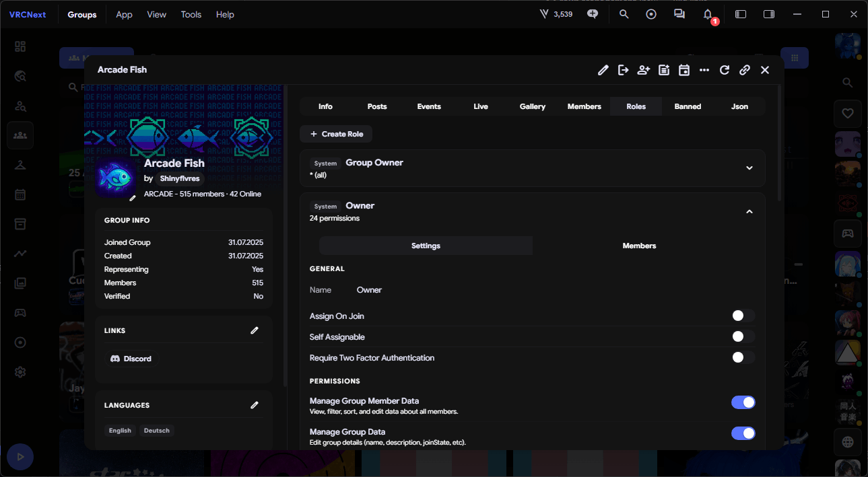Enable the Self Assignable toggle
The width and height of the screenshot is (868, 477).
point(743,336)
